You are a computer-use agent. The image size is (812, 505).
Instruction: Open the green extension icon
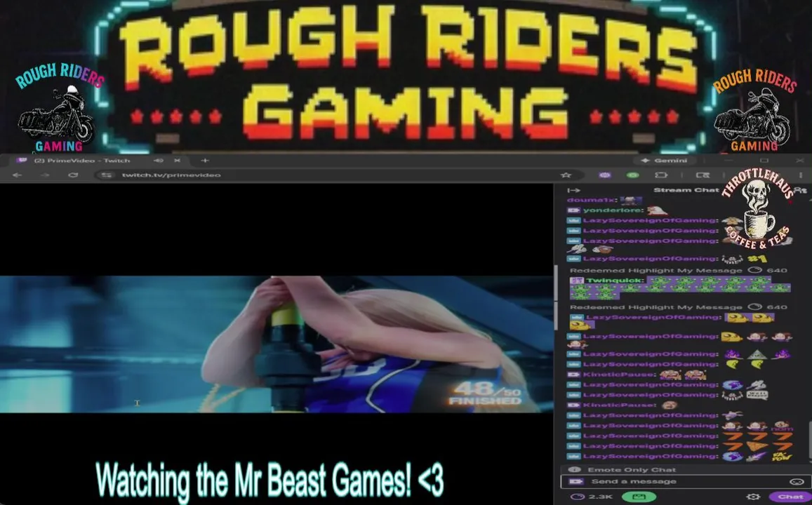point(633,175)
